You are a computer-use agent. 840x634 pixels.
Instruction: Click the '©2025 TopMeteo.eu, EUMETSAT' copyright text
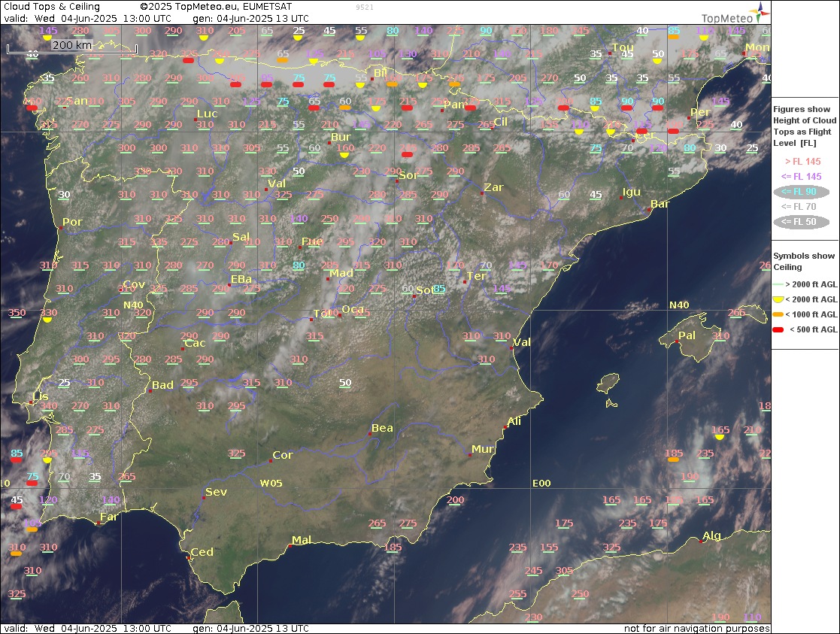216,7
